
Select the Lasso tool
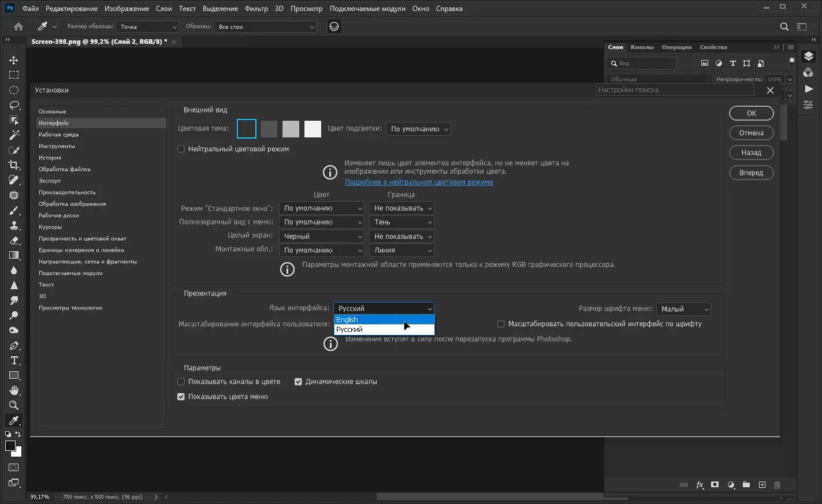(x=14, y=105)
